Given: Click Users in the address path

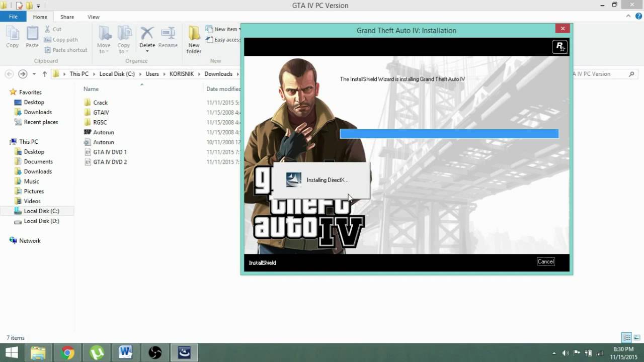Looking at the screenshot, I should click(152, 74).
